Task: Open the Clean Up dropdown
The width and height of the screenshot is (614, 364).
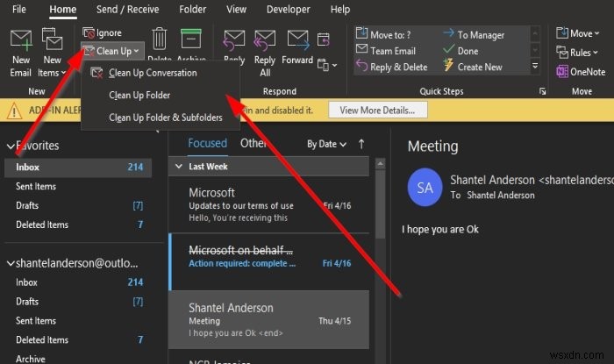Action: [112, 51]
